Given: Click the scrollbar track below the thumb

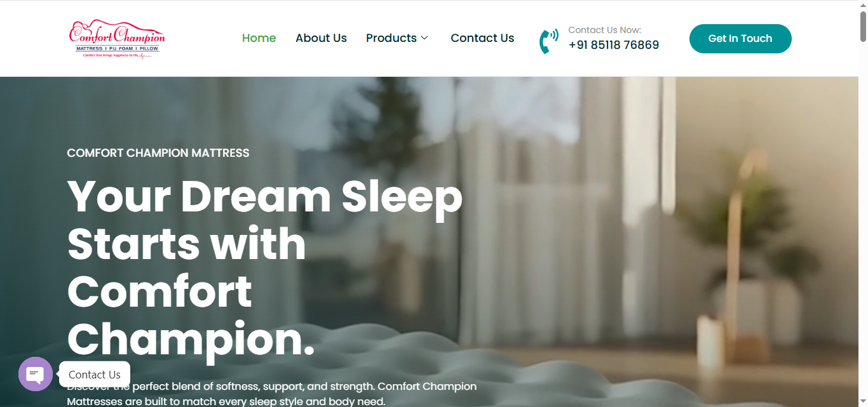Looking at the screenshot, I should click(863, 222).
